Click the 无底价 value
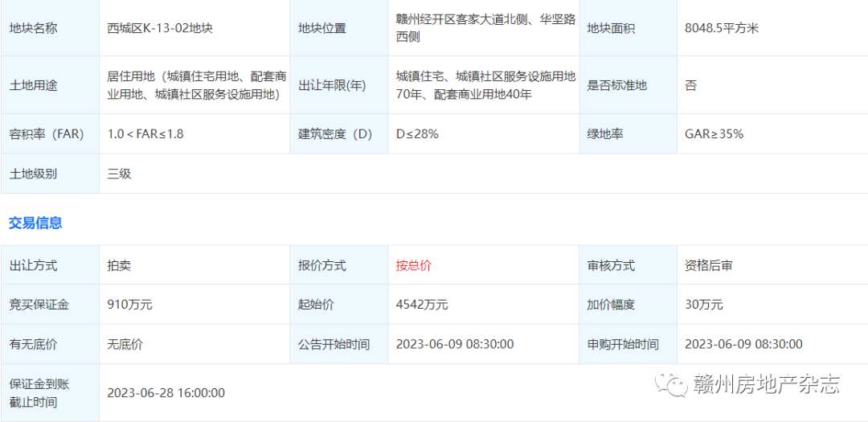This screenshot has width=868, height=422. [125, 345]
